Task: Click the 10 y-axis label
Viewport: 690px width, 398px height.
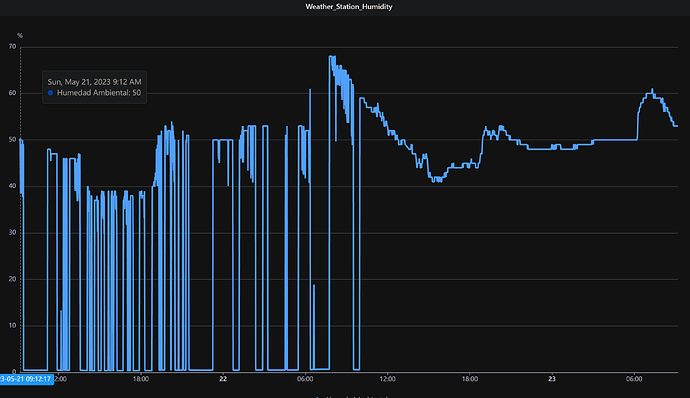Action: [12, 325]
